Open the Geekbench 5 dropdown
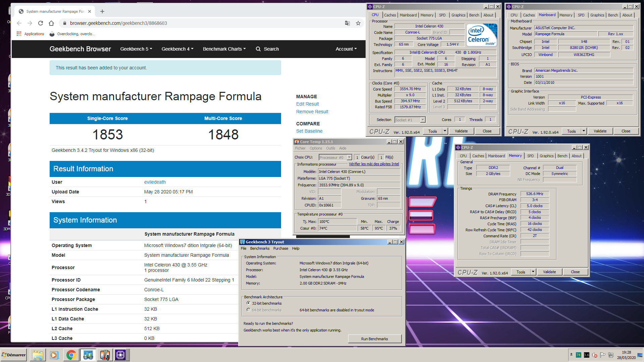Viewport: 644px width, 362px height. [136, 49]
